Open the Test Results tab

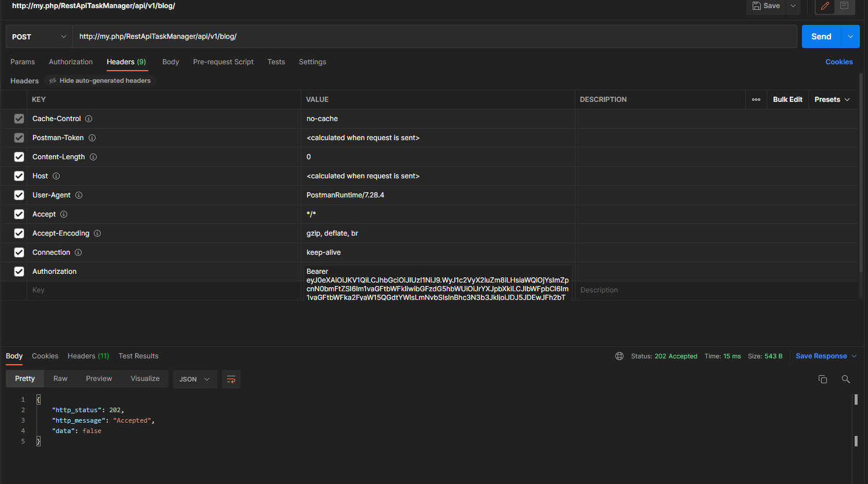[x=138, y=356]
